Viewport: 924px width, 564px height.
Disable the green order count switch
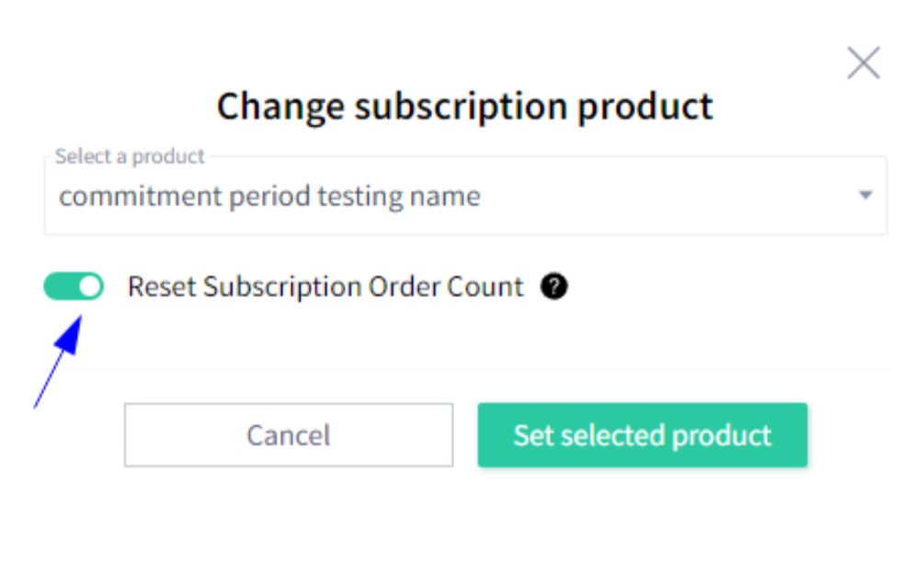point(74,287)
